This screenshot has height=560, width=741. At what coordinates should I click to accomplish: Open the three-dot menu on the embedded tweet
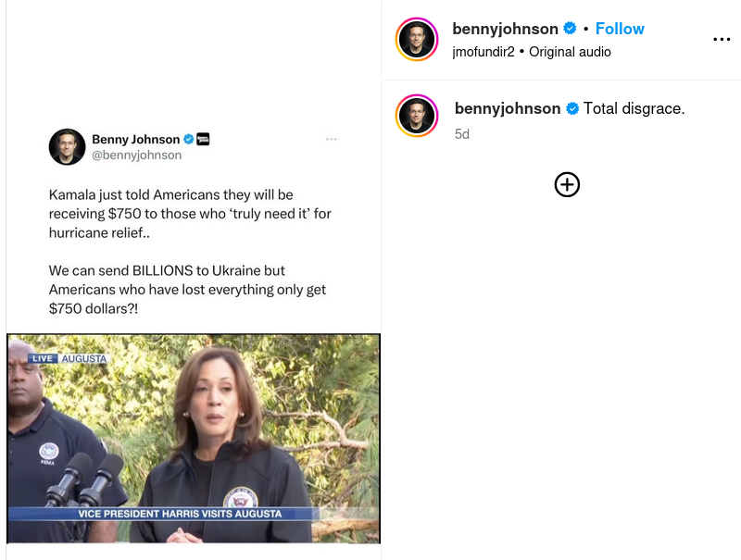[x=332, y=140]
